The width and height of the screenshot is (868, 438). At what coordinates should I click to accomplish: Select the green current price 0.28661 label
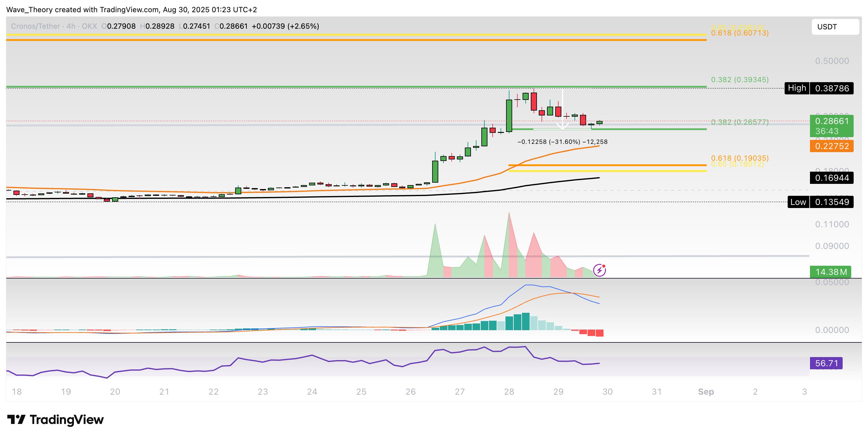click(x=831, y=121)
